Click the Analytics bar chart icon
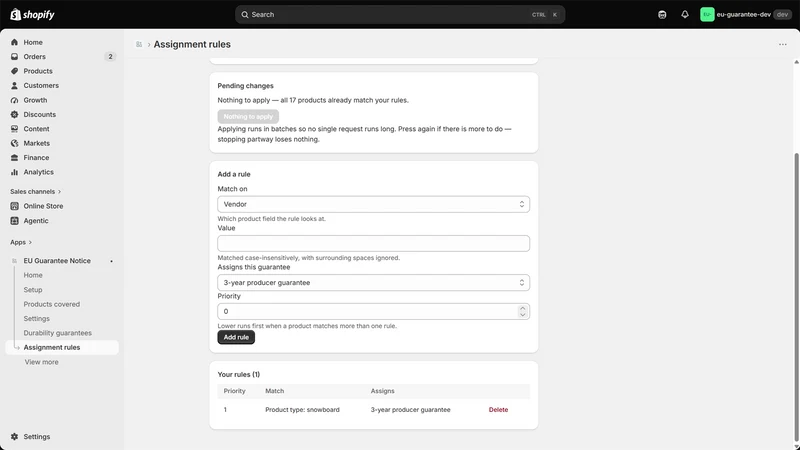 coord(14,172)
